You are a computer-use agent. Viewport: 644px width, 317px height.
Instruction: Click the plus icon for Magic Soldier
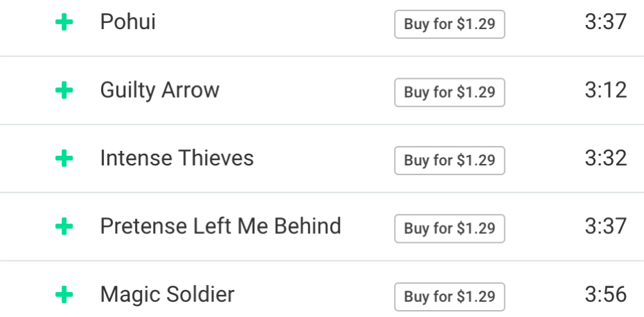64,296
